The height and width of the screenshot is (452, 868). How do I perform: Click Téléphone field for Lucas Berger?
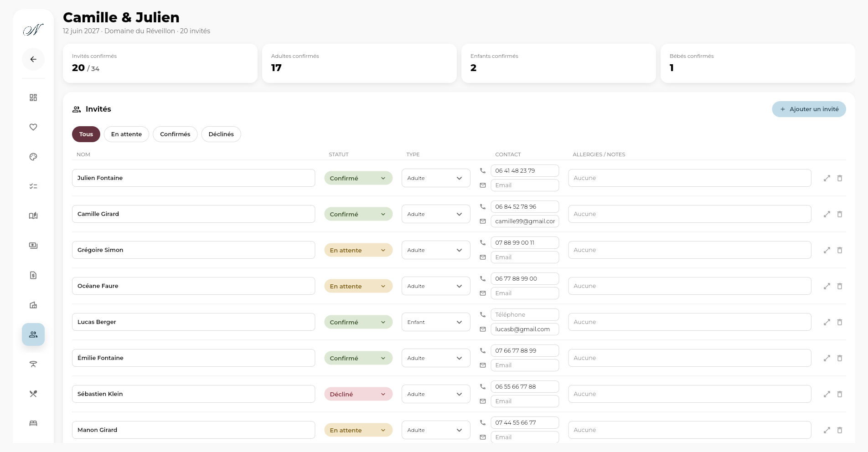(525, 315)
